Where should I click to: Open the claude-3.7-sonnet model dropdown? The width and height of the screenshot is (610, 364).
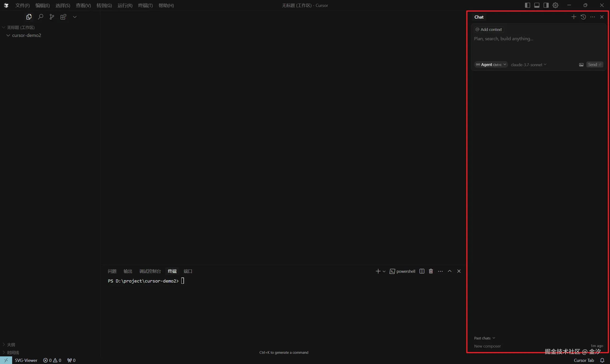pos(528,65)
